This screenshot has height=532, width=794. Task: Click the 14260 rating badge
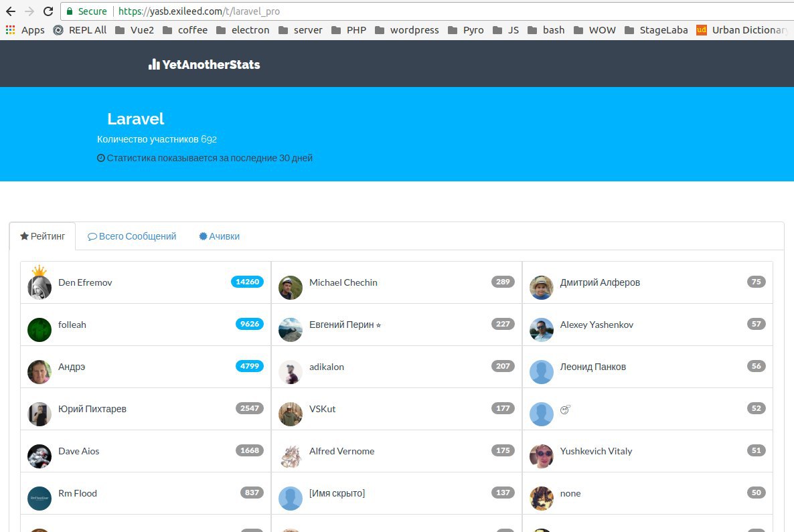[x=247, y=282]
